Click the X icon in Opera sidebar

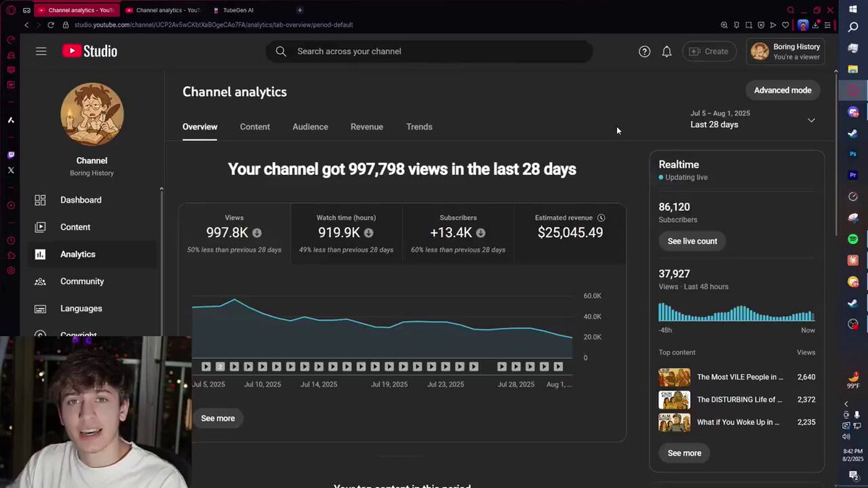[11, 170]
